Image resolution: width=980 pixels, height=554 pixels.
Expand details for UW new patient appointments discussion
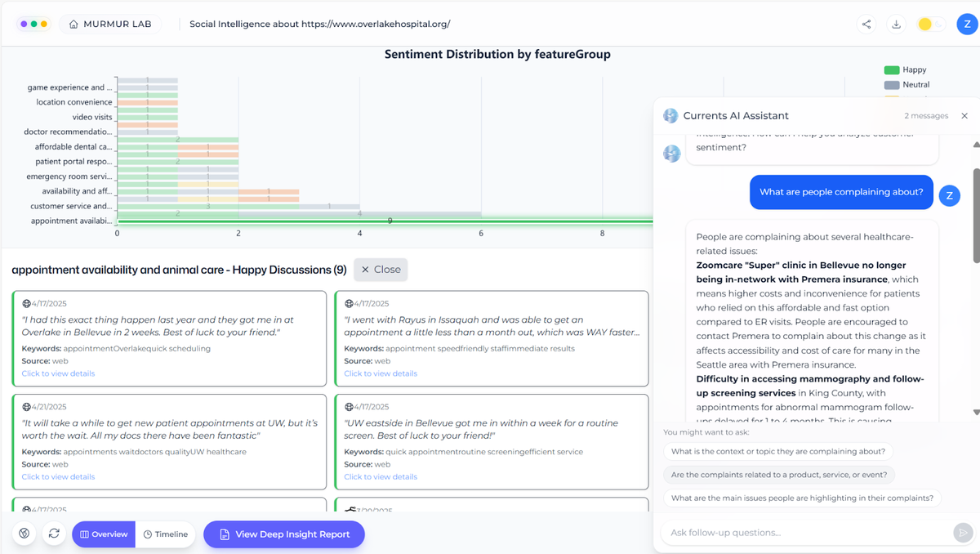pyautogui.click(x=58, y=476)
